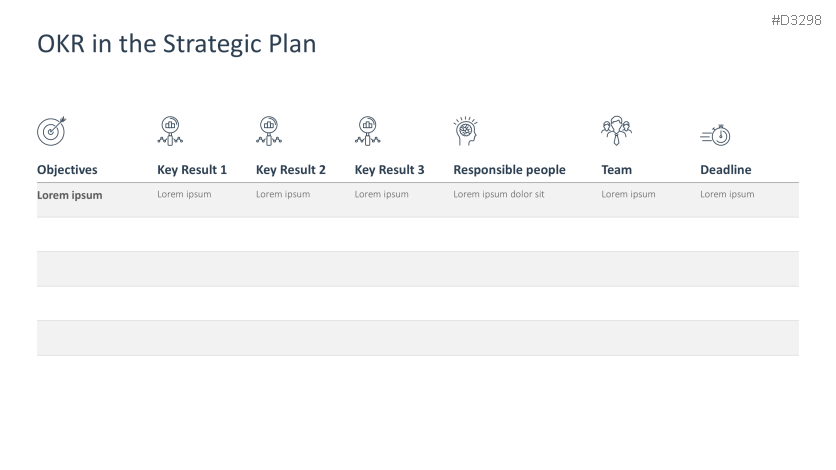Select the magnifier chart icon above Key Result 2

[269, 130]
